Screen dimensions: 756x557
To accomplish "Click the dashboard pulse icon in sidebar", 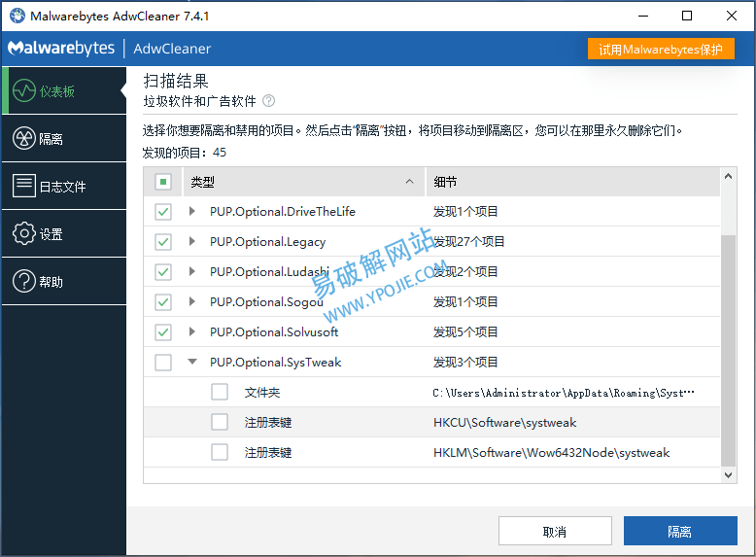I will (x=24, y=90).
